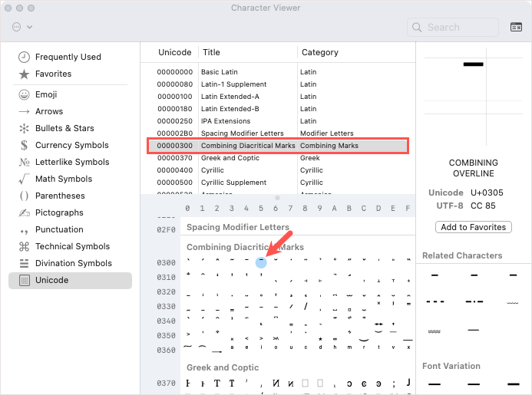This screenshot has width=532, height=395.
Task: Open Bullets & Stars category
Action: [25, 129]
